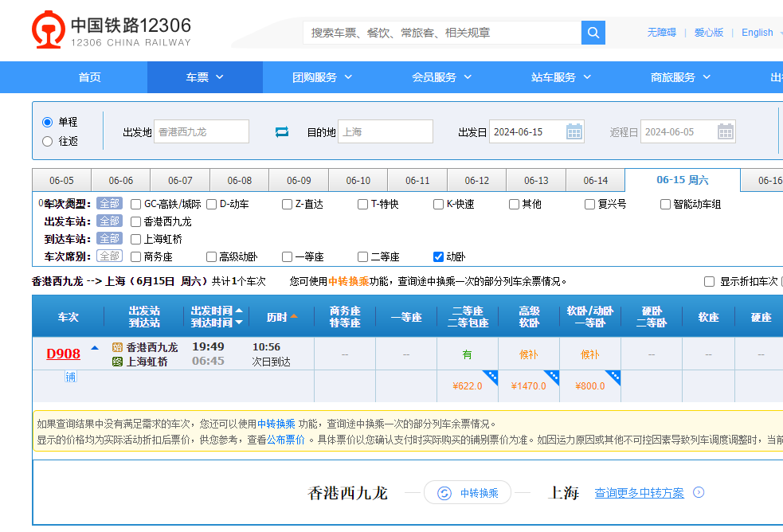783x532 pixels.
Task: Click the 铺 berth icon under D908
Action: (x=71, y=377)
